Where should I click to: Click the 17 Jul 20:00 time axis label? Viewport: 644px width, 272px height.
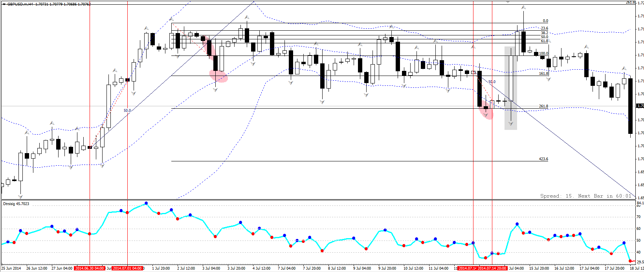coord(614,268)
